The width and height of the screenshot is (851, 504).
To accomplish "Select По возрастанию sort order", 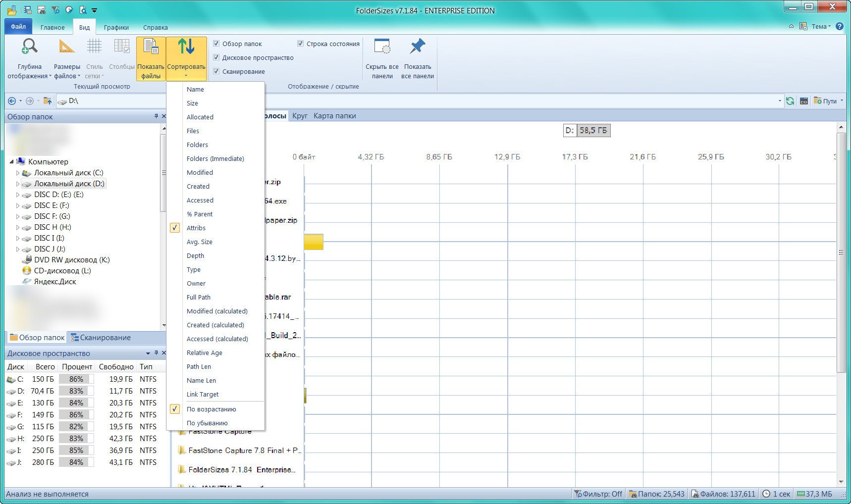I will pyautogui.click(x=215, y=409).
